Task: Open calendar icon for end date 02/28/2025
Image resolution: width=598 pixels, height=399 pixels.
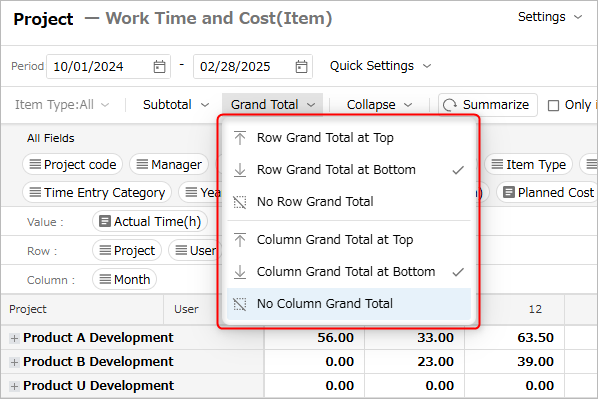Action: click(x=301, y=67)
